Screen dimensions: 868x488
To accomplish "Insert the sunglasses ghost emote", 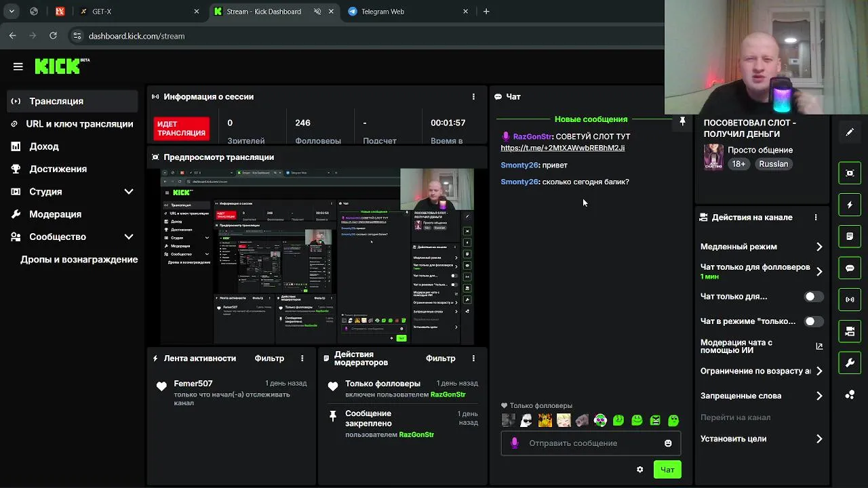I will 526,421.
